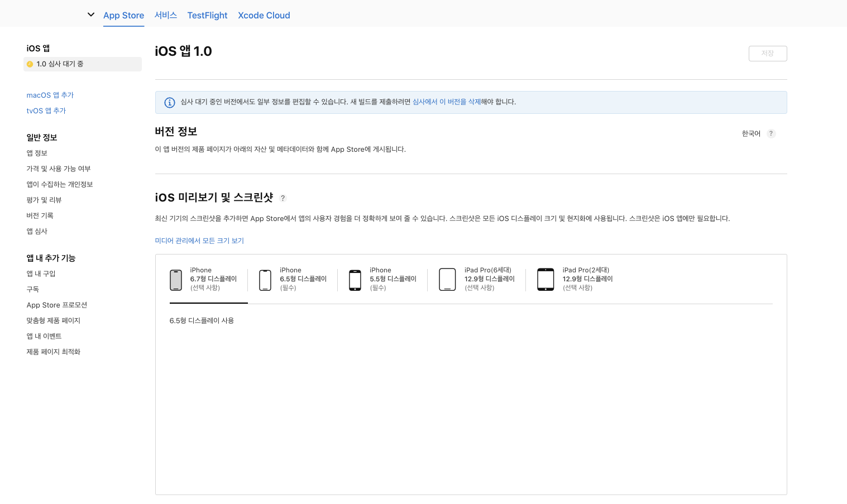Add a macOS app via macOS 앱 추가

[50, 95]
